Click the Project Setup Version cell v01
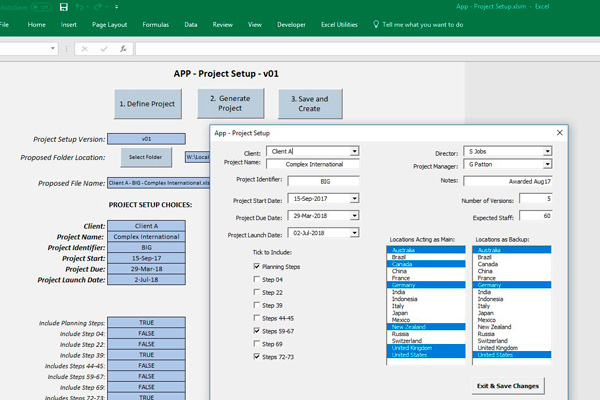Viewport: 600px width, 400px height. pyautogui.click(x=147, y=139)
